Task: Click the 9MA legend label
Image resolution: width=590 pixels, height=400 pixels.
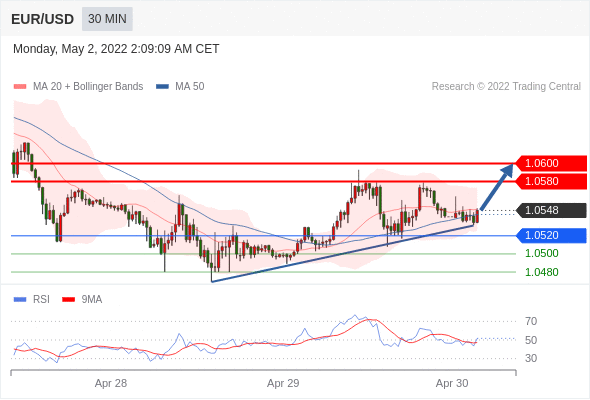Action: [x=92, y=300]
